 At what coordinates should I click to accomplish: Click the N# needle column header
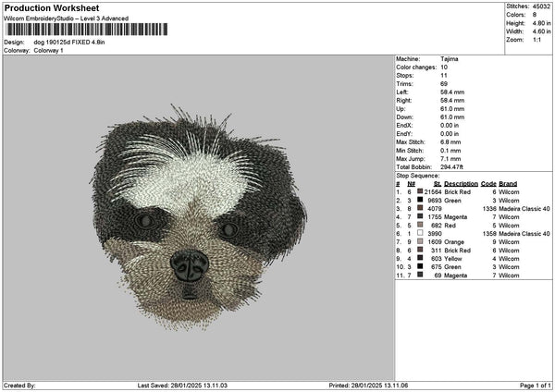(411, 183)
